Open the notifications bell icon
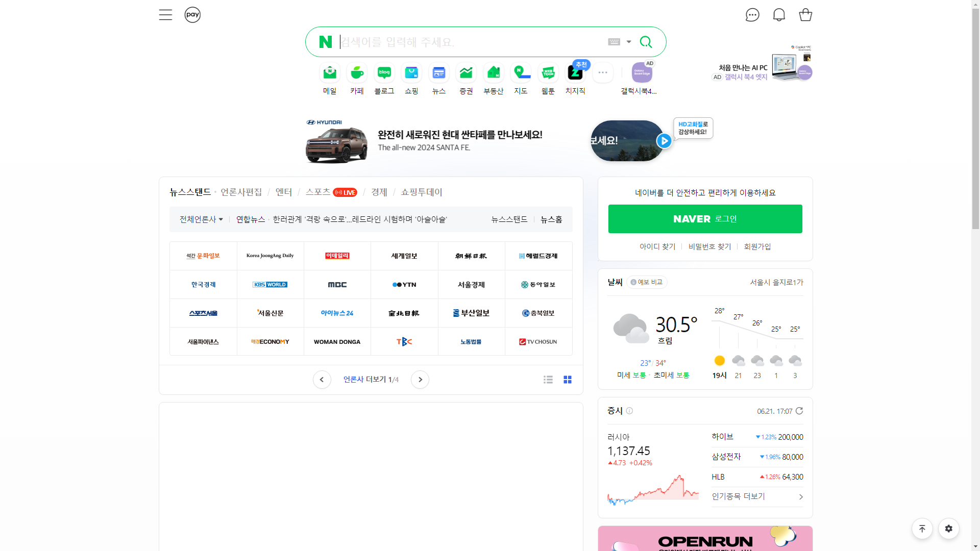 pyautogui.click(x=779, y=15)
